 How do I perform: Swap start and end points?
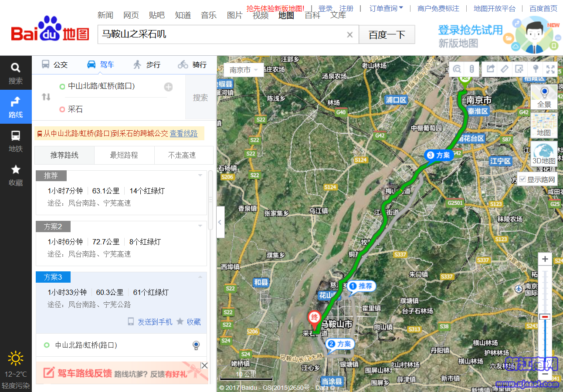click(46, 97)
